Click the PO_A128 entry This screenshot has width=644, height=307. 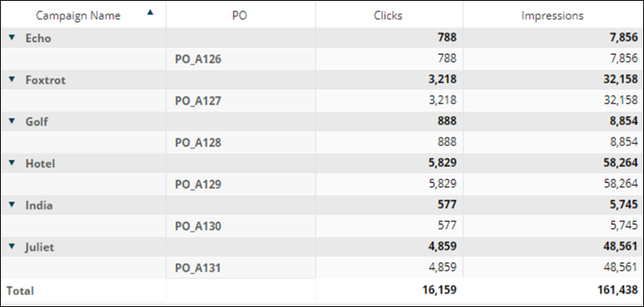click(x=198, y=142)
